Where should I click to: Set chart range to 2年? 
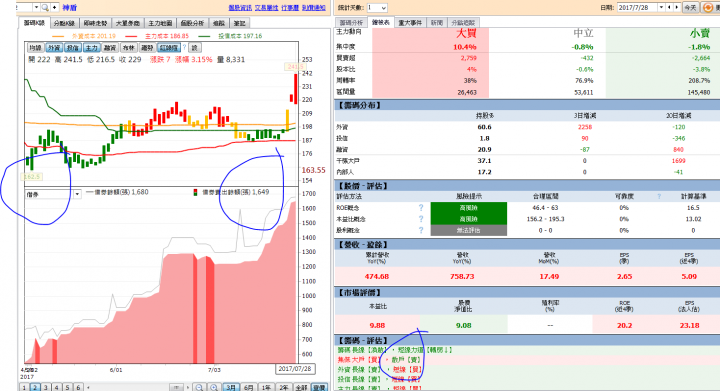pyautogui.click(x=283, y=387)
